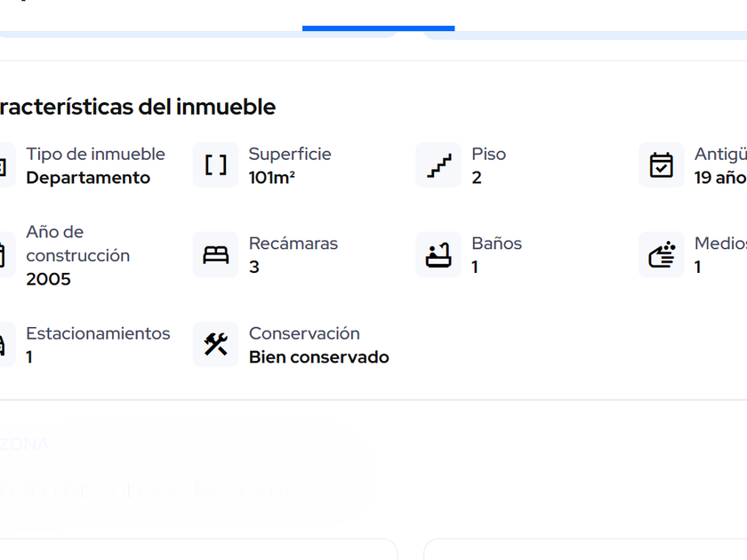The image size is (747, 560).
Task: Click the bed icon for Recámaras
Action: pos(216,255)
